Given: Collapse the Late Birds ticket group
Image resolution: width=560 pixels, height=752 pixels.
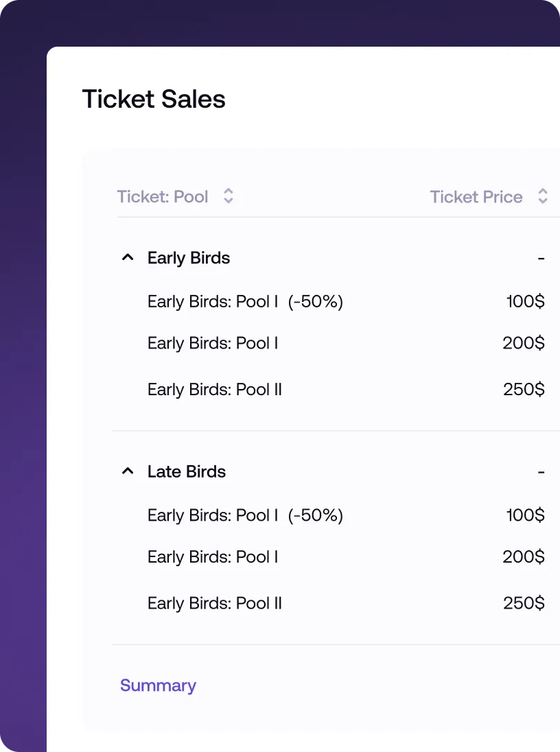Looking at the screenshot, I should click(x=128, y=471).
